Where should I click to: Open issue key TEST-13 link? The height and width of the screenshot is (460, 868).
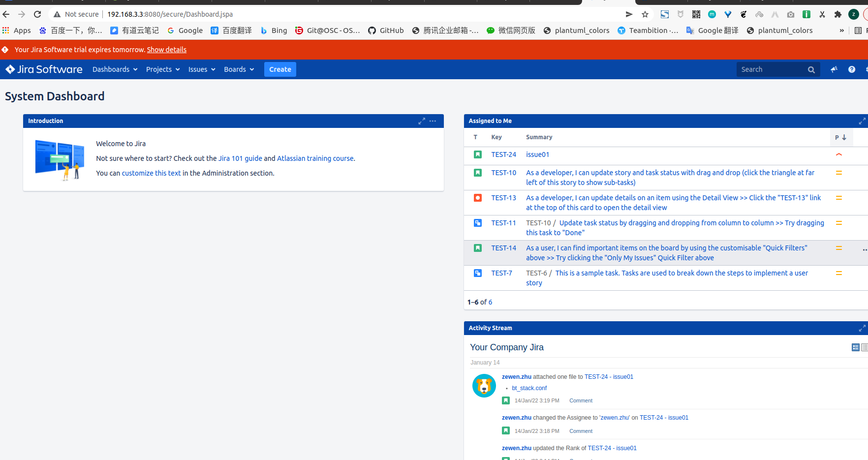point(504,198)
